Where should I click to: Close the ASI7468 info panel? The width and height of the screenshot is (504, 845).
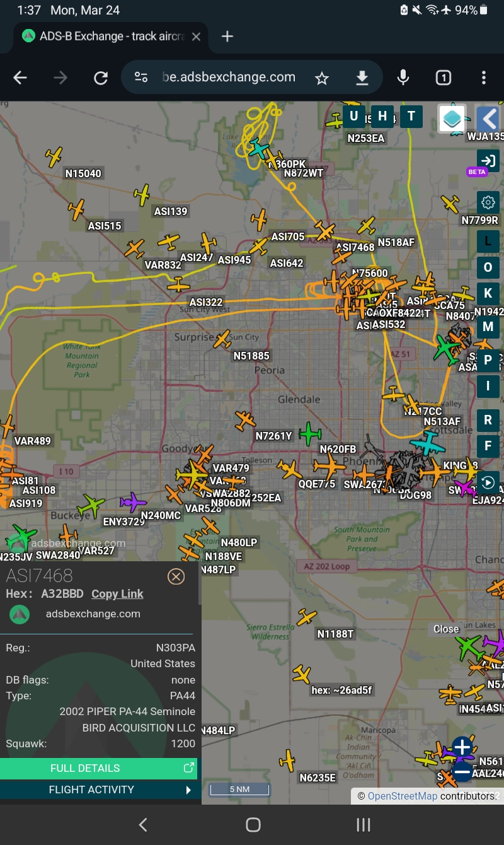tap(176, 576)
